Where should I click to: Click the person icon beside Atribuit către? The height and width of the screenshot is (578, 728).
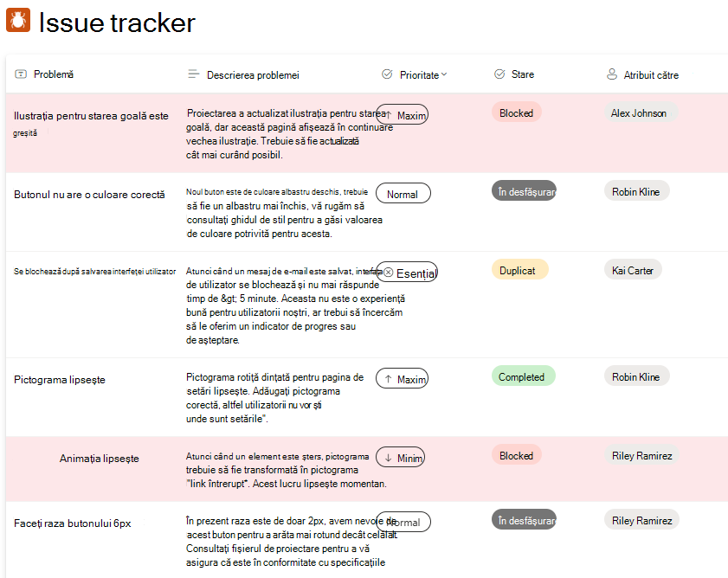612,74
